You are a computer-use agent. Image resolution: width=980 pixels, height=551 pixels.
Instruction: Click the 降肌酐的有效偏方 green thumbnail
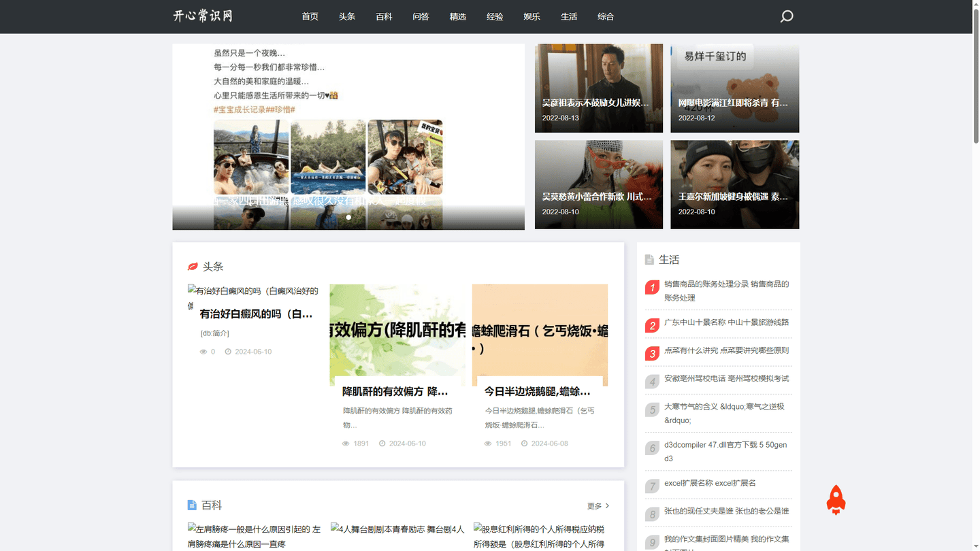pos(397,335)
